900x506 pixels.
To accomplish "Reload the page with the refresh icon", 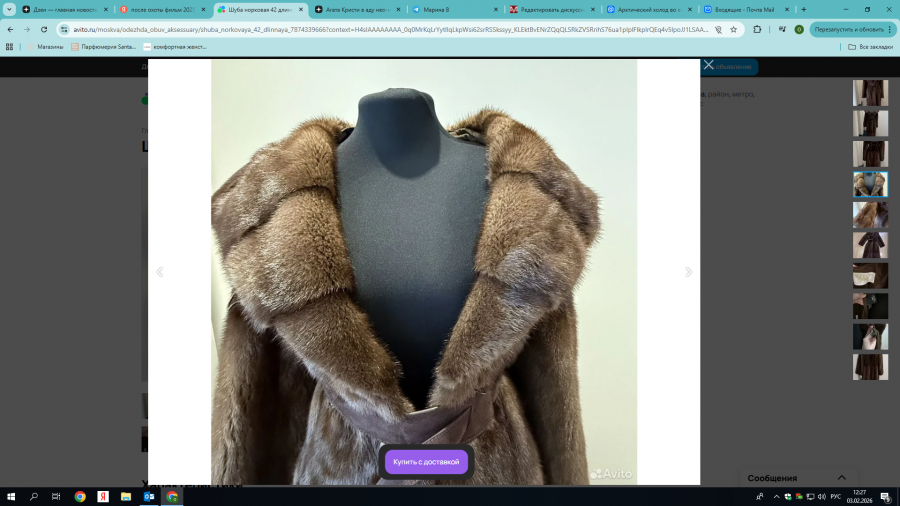I will tap(44, 30).
